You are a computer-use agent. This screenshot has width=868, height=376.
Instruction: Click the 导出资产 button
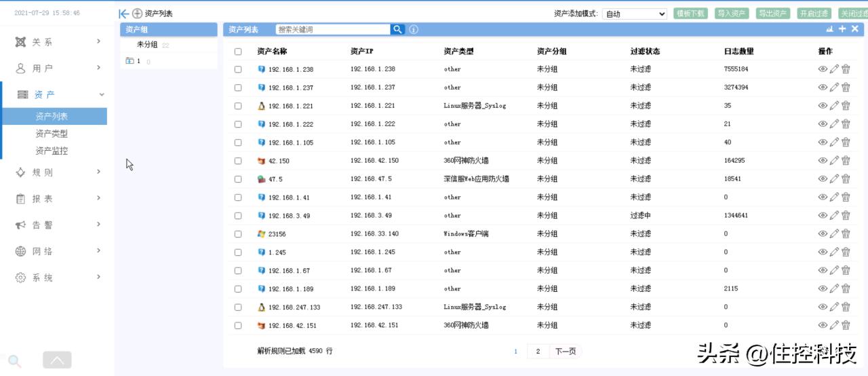[x=773, y=14]
